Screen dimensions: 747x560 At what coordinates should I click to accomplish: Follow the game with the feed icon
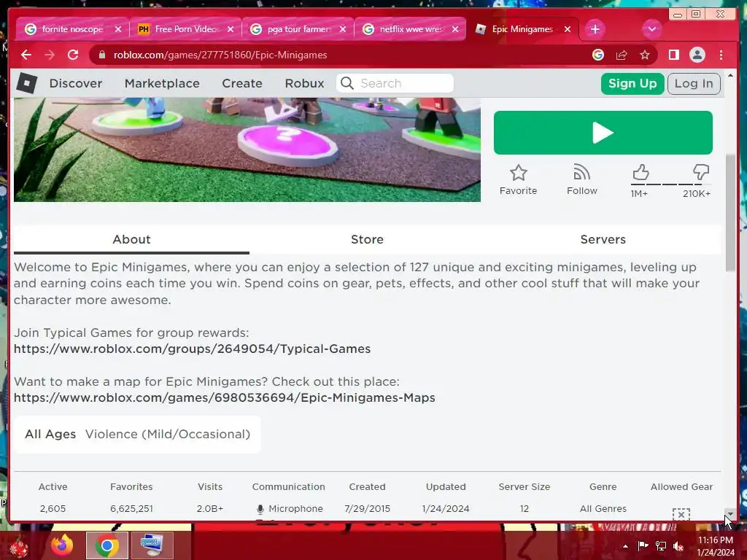click(x=581, y=172)
